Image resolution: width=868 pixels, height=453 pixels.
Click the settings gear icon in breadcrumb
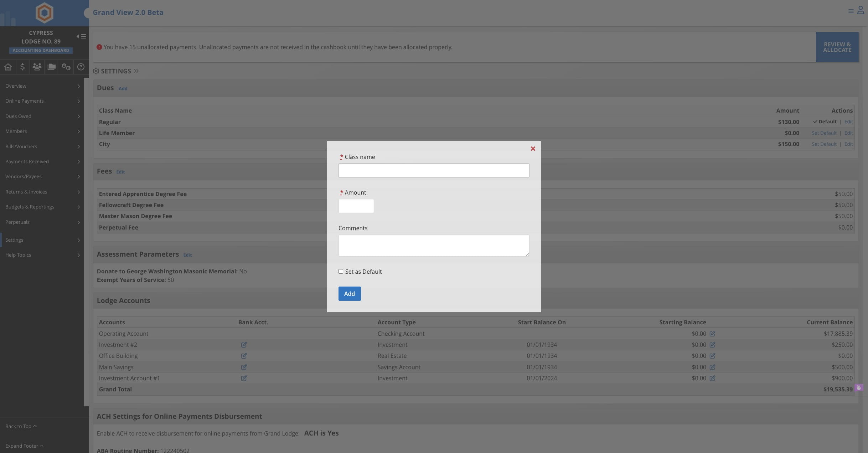coord(96,71)
